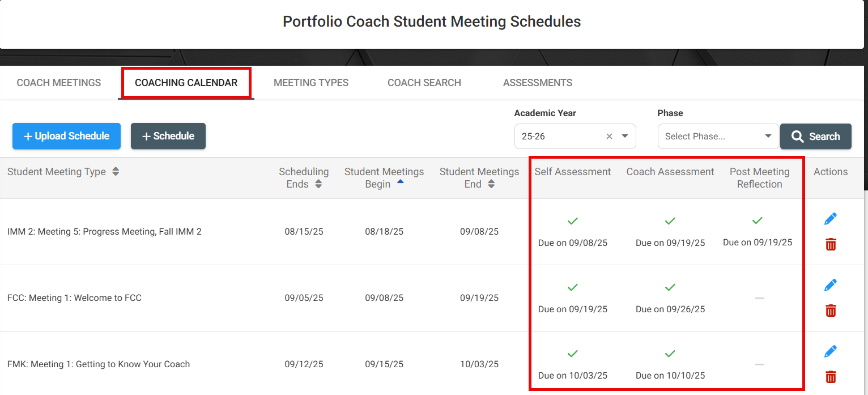Delete the FMK Meeting 1 schedule

[831, 377]
